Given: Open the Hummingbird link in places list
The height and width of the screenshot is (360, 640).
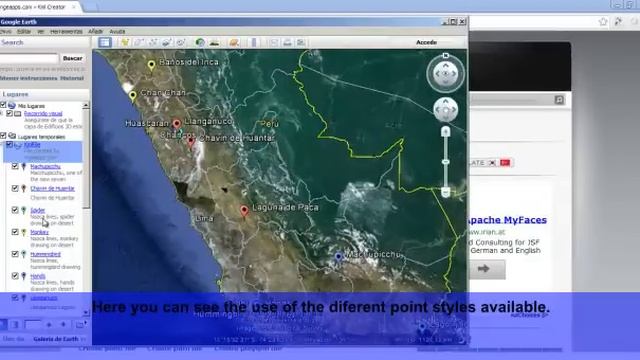Looking at the screenshot, I should [45, 254].
